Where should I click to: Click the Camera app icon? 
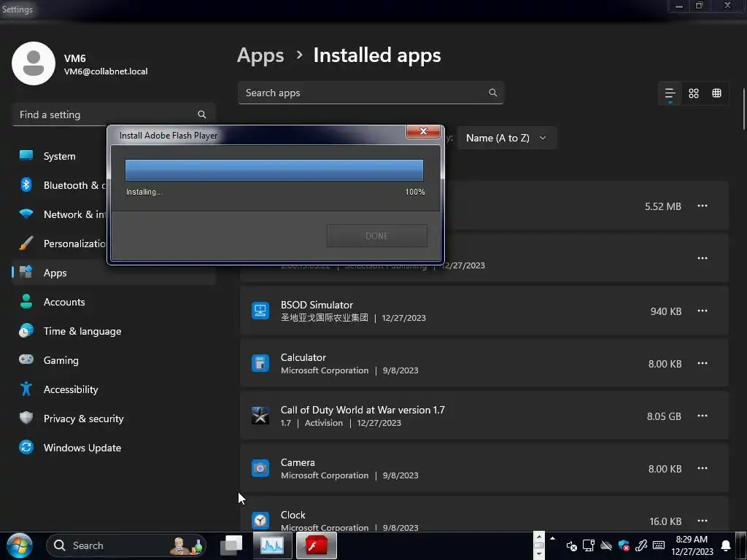[x=260, y=469]
